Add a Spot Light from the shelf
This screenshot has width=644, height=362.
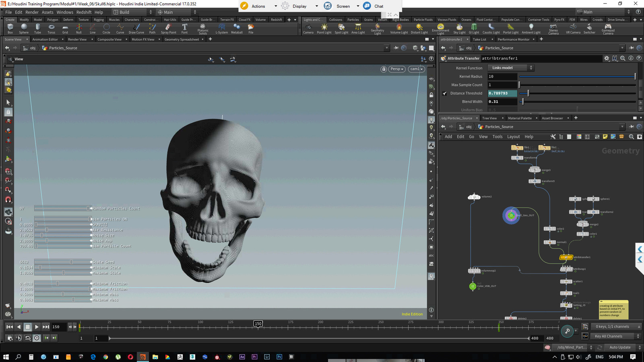tap(341, 28)
